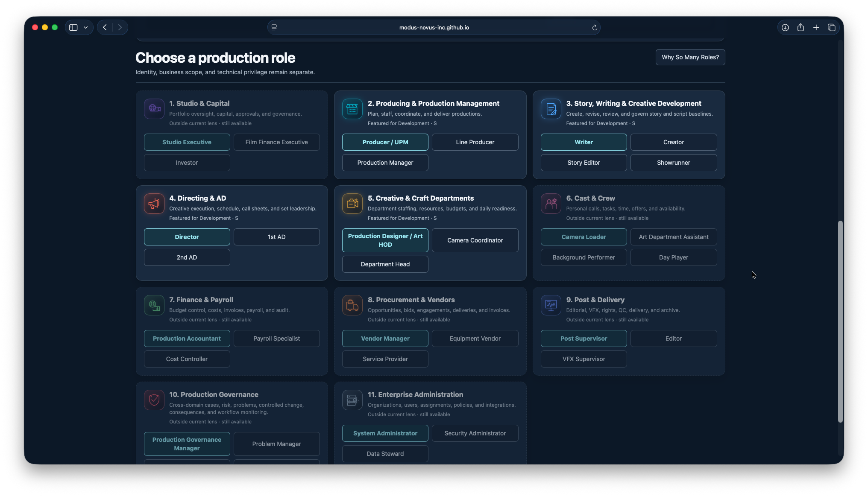Open the Safari tab overview

point(831,27)
